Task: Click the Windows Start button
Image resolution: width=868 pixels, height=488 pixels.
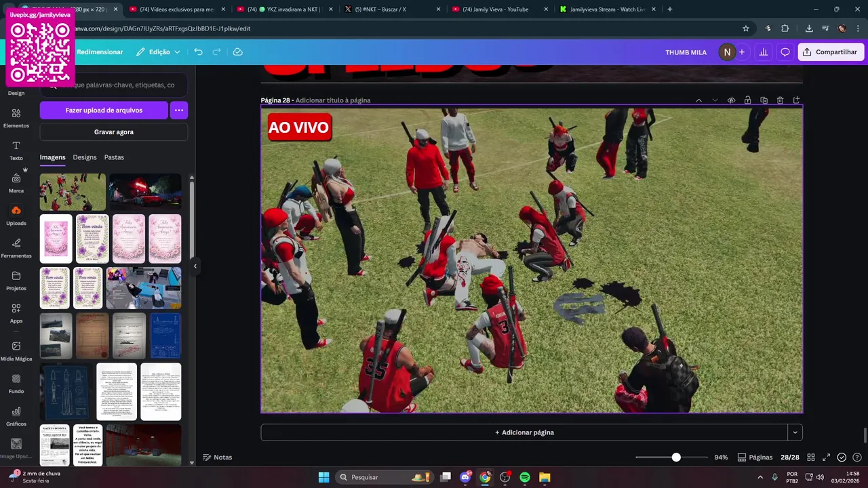Action: coord(323,477)
